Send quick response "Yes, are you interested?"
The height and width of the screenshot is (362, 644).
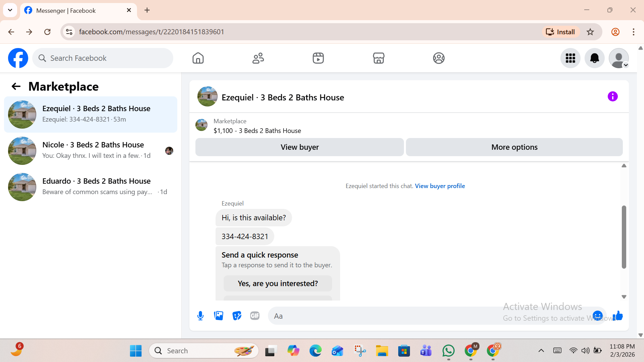[278, 283]
